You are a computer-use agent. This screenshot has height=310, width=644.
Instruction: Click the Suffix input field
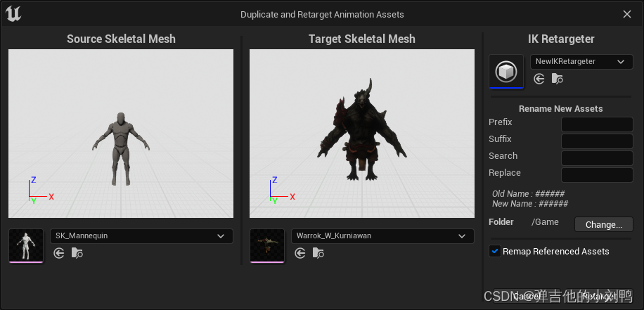pos(597,141)
